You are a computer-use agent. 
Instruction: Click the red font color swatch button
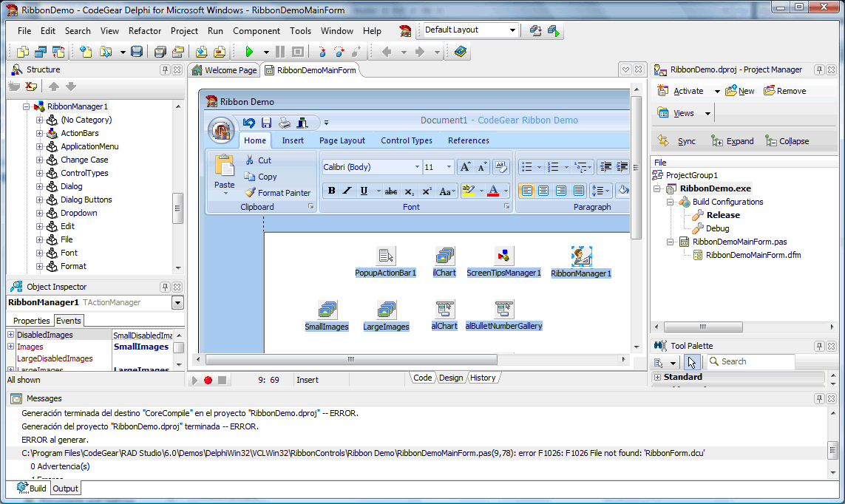(x=493, y=191)
